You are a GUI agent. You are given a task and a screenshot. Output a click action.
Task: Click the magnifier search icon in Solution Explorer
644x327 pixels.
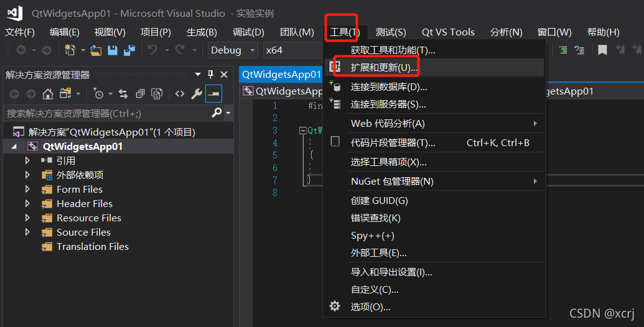217,113
